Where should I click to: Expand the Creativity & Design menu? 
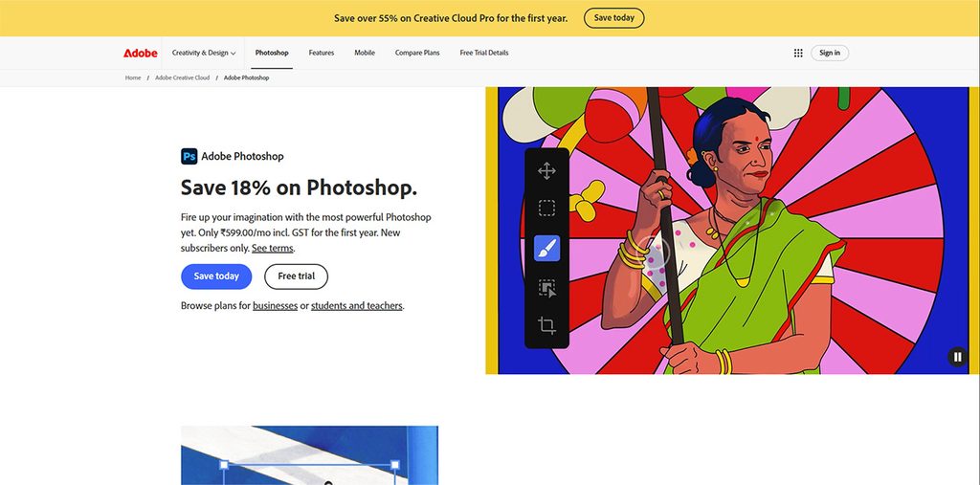click(204, 54)
